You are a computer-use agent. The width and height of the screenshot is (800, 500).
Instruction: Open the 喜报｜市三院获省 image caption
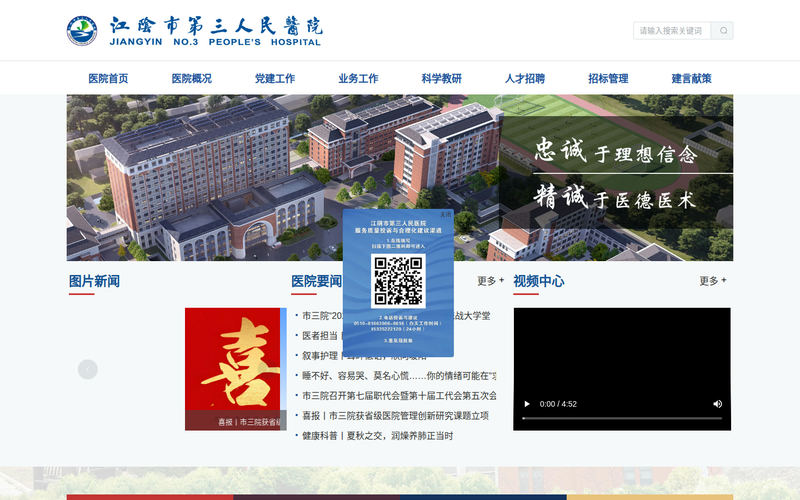pos(249,422)
